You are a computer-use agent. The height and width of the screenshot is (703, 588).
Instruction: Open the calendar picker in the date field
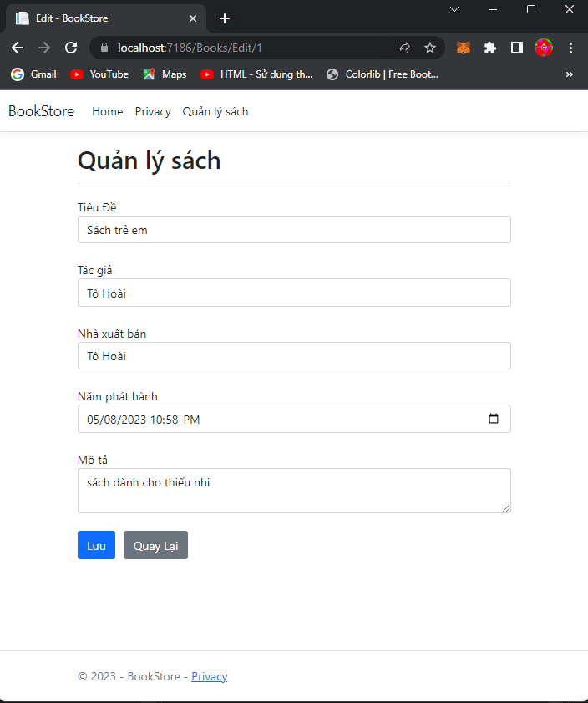click(494, 419)
